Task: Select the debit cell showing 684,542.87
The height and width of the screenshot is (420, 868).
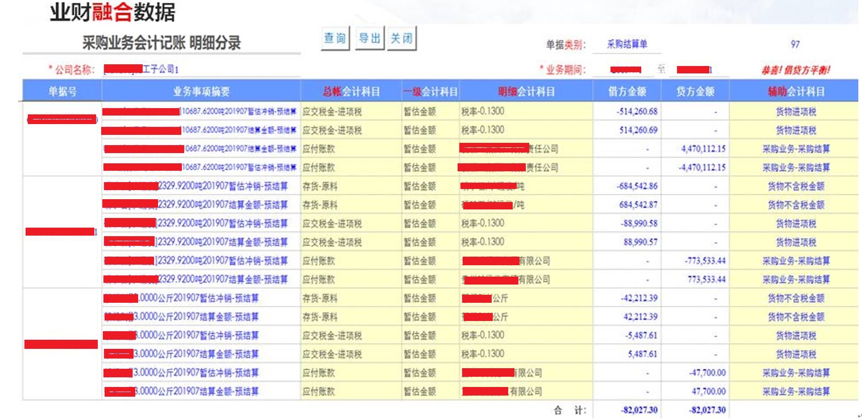Action: point(638,205)
